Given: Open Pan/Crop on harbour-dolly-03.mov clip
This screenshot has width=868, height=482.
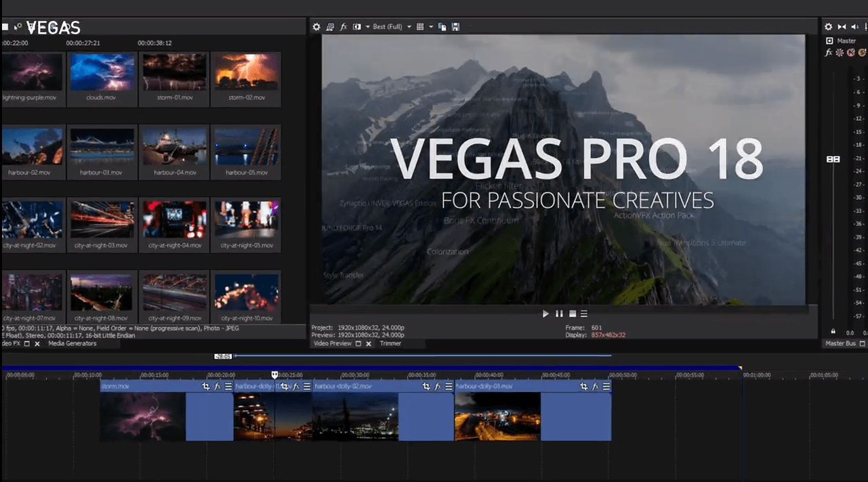Looking at the screenshot, I should click(584, 387).
